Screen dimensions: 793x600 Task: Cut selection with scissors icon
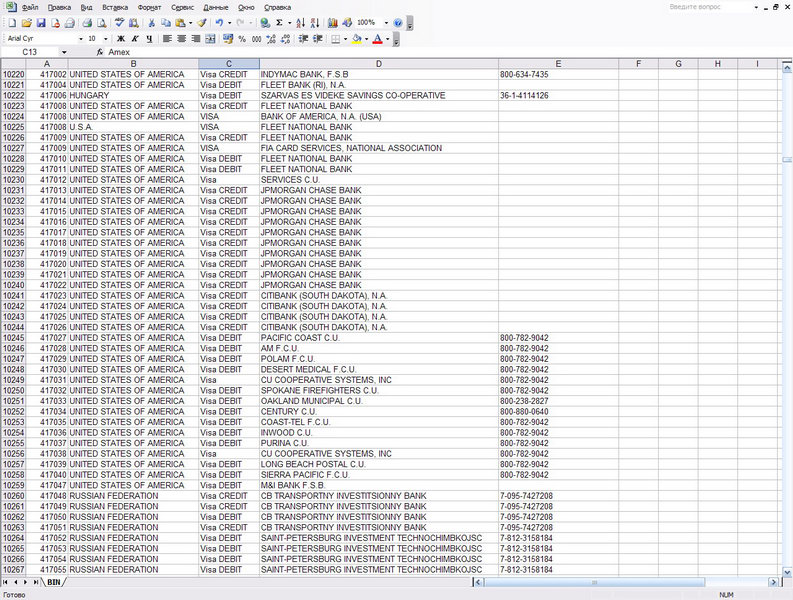click(151, 23)
